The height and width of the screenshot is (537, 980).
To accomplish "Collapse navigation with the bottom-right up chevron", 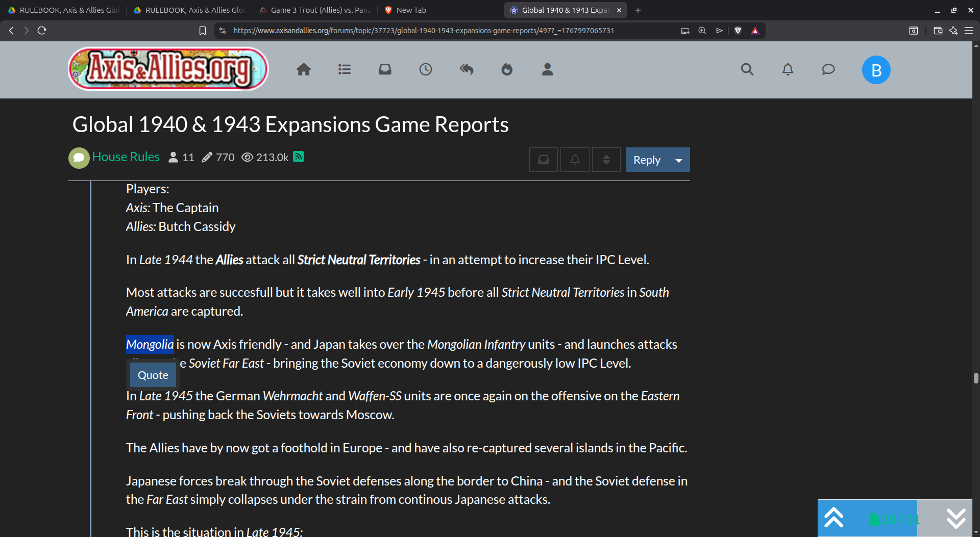I will coord(834,518).
